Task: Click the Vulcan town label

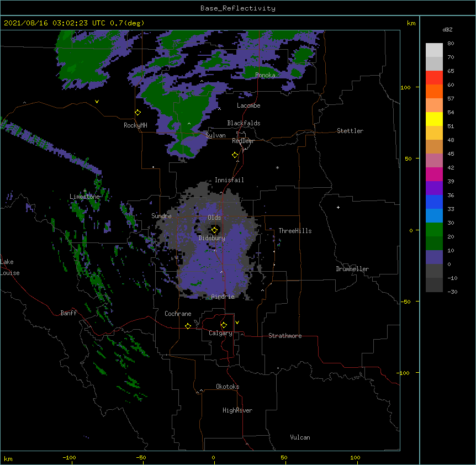Action: [x=300, y=437]
